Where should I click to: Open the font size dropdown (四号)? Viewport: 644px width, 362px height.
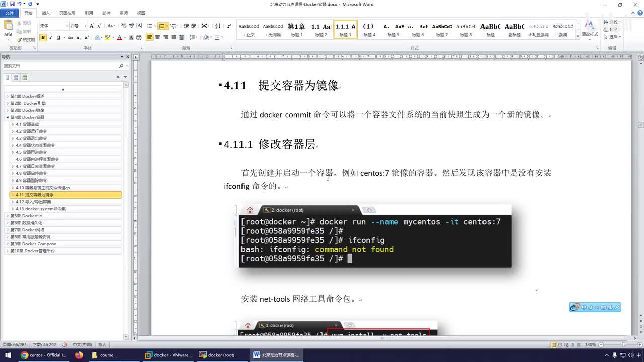pyautogui.click(x=85, y=26)
